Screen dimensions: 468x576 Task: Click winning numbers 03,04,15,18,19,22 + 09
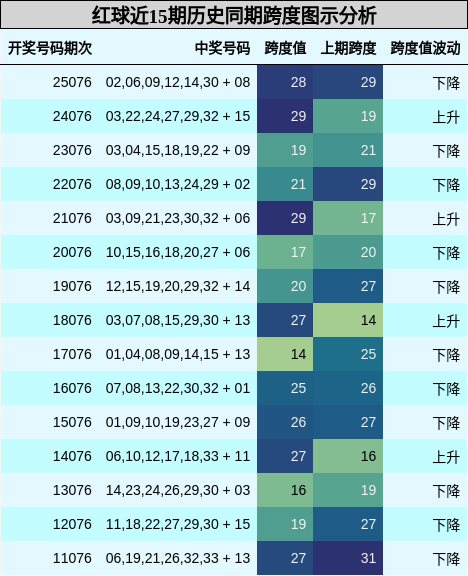click(x=178, y=150)
